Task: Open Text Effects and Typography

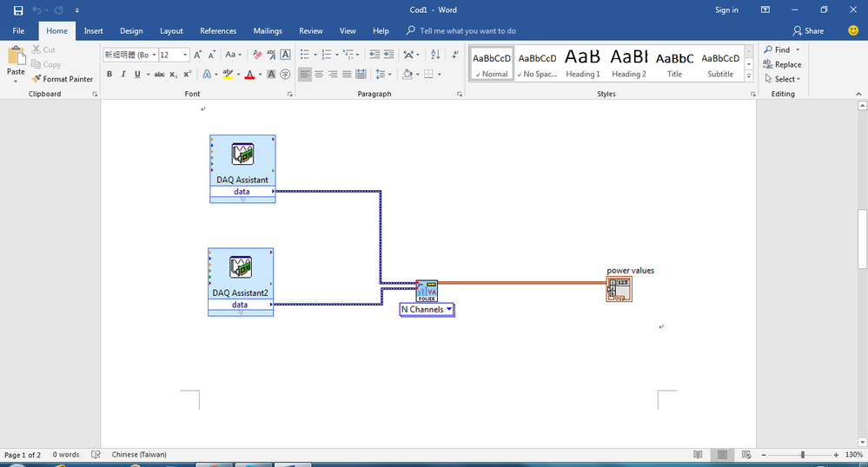Action: click(207, 74)
